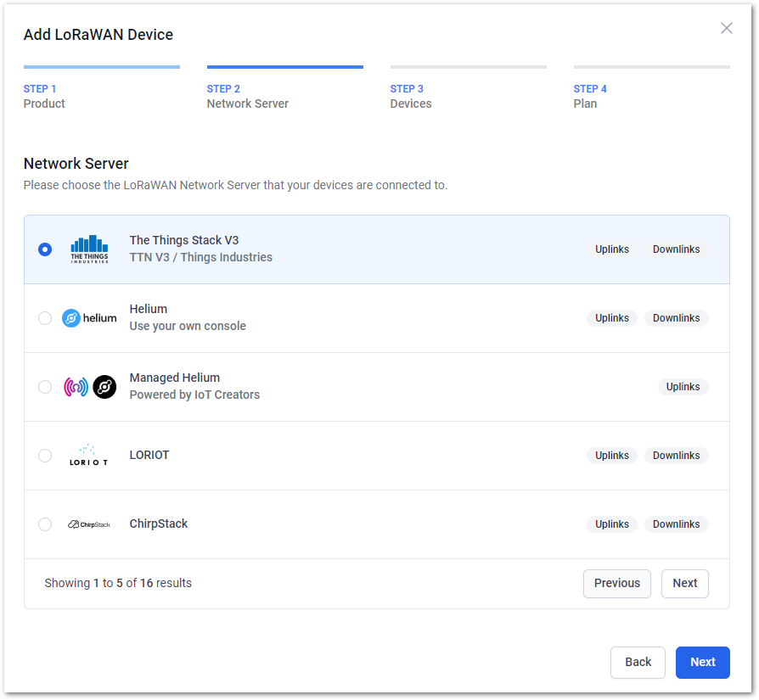The image size is (759, 700).
Task: Click the ChirpStack cloud logo icon
Action: 89,524
